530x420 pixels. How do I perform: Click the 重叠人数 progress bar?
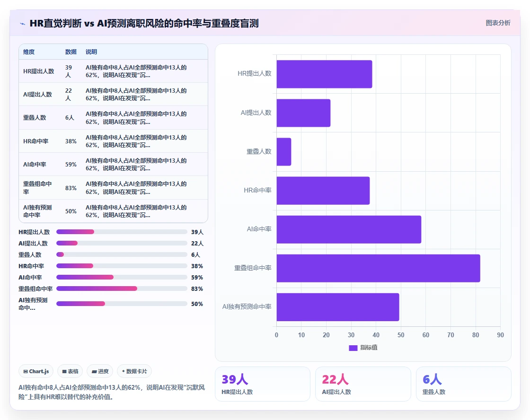coord(122,254)
